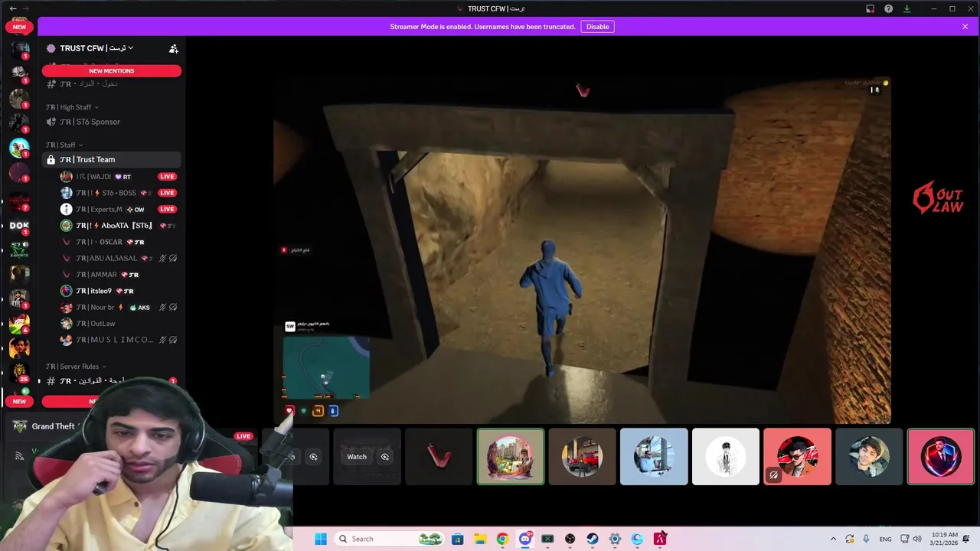Open Steam from the taskbar
The image size is (980, 551).
[x=593, y=539]
